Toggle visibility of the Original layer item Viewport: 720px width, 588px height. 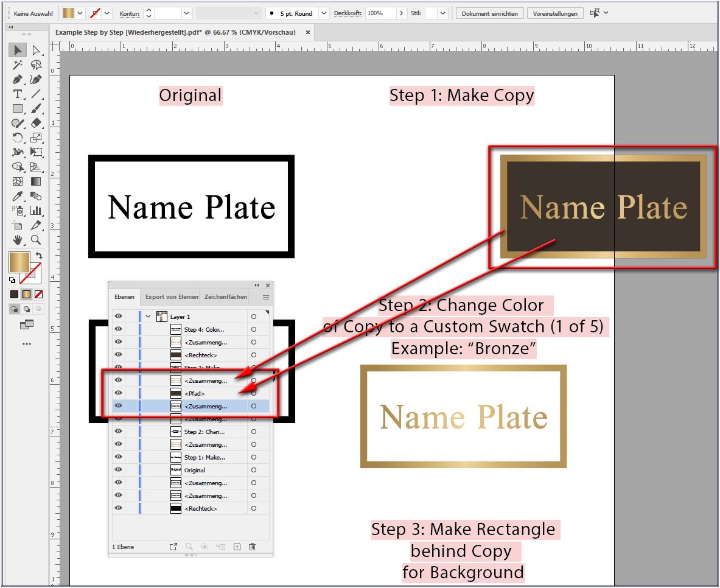coord(118,469)
